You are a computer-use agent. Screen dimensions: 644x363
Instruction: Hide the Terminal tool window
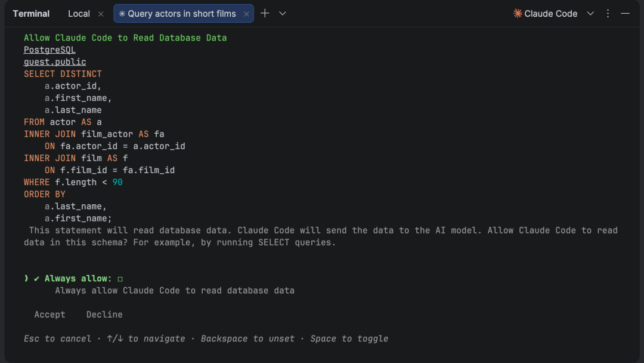pyautogui.click(x=625, y=14)
